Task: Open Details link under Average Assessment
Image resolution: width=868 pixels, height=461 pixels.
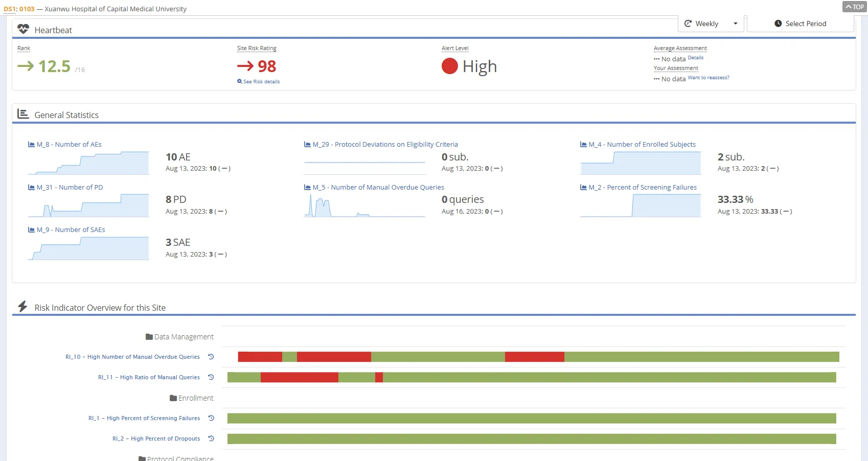Action: 695,58
